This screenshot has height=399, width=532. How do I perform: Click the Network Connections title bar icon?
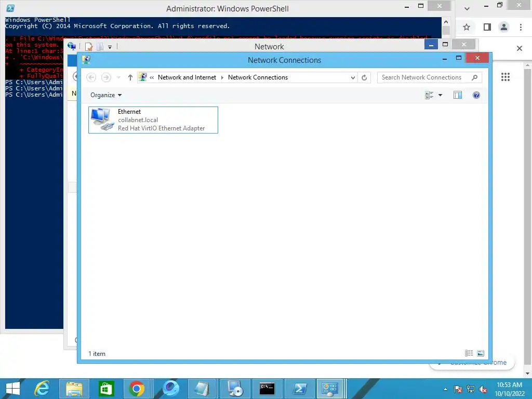pos(86,60)
